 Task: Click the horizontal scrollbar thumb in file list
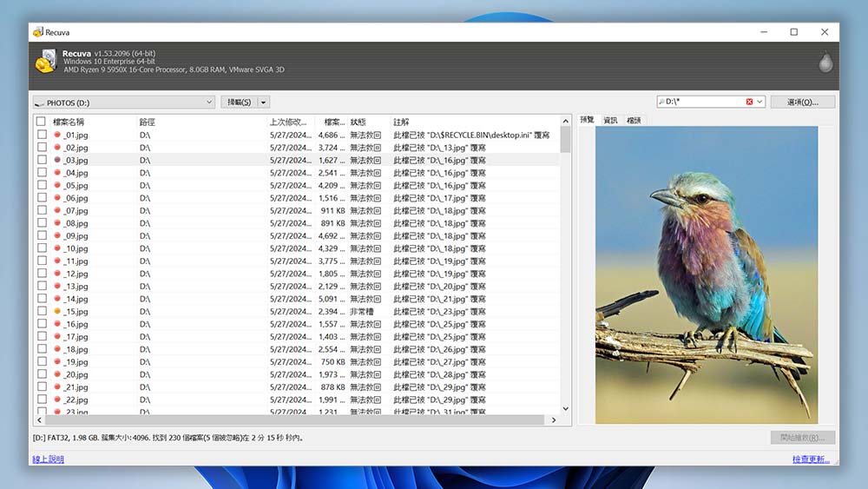pyautogui.click(x=294, y=420)
